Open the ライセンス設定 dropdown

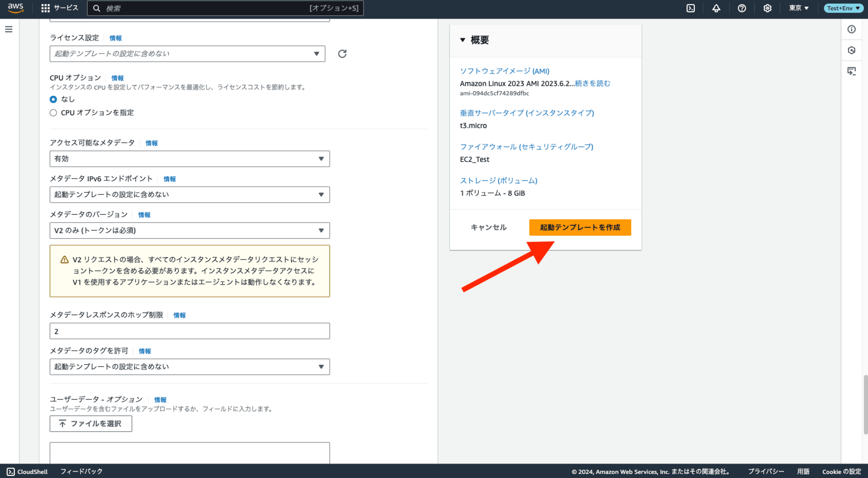tap(187, 54)
